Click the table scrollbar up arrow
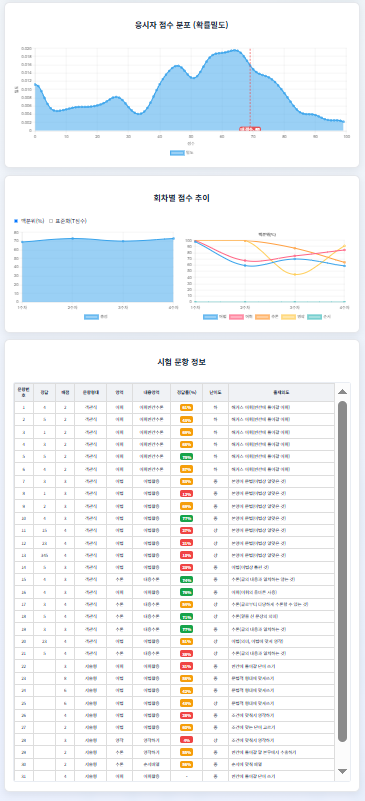Image resolution: width=365 pixels, height=801 pixels. point(343,391)
